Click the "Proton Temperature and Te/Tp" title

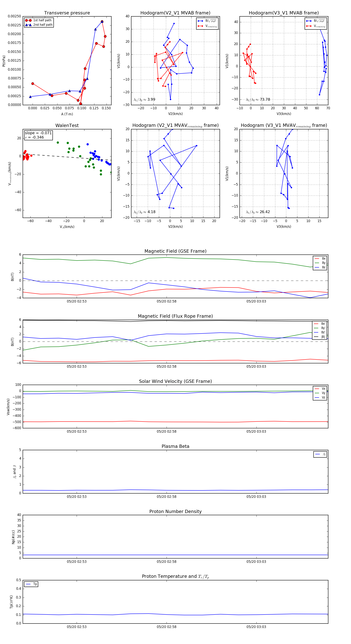(x=175, y=576)
